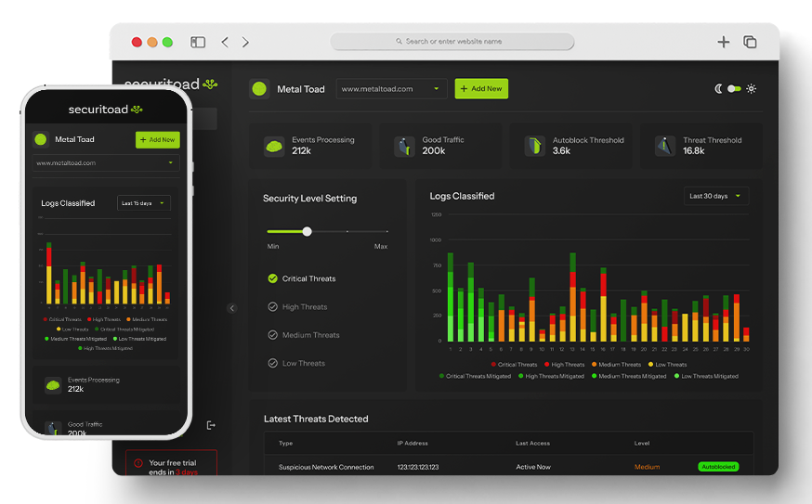Click securitoad logo icon on phone

coord(137,110)
